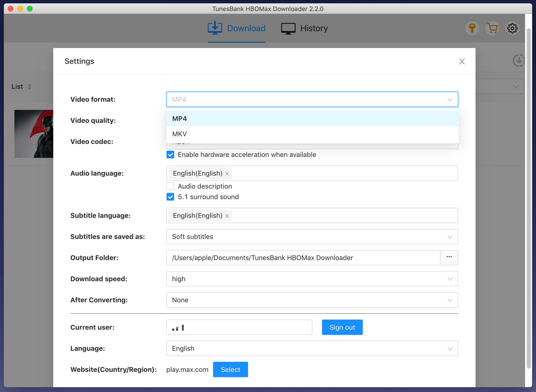
Task: Toggle the Audio description checkbox
Action: pos(170,186)
